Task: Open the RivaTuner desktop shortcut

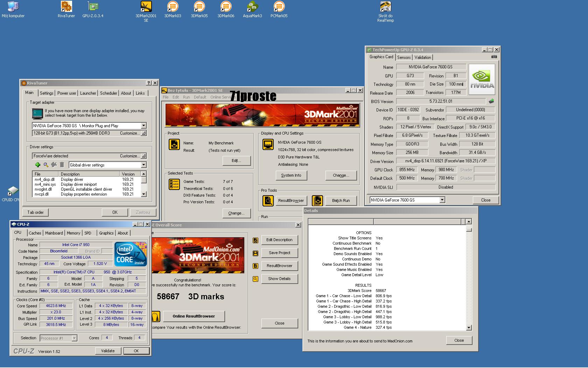Action: [66, 9]
